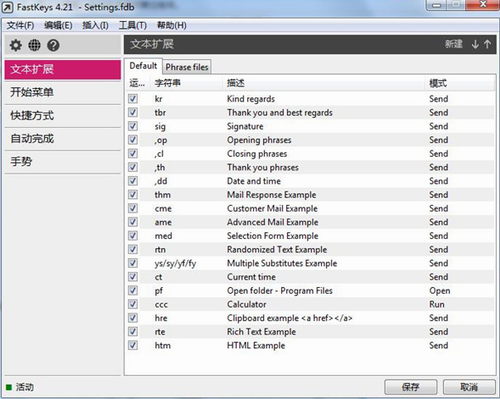Select 'Multiple Substitutes Example' row
The image size is (500, 399).
(311, 263)
